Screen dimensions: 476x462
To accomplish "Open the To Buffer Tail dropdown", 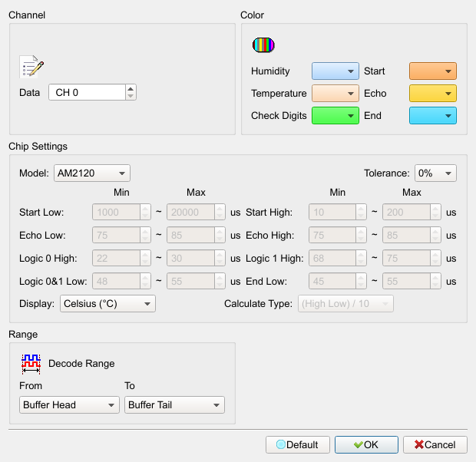I will pyautogui.click(x=174, y=404).
